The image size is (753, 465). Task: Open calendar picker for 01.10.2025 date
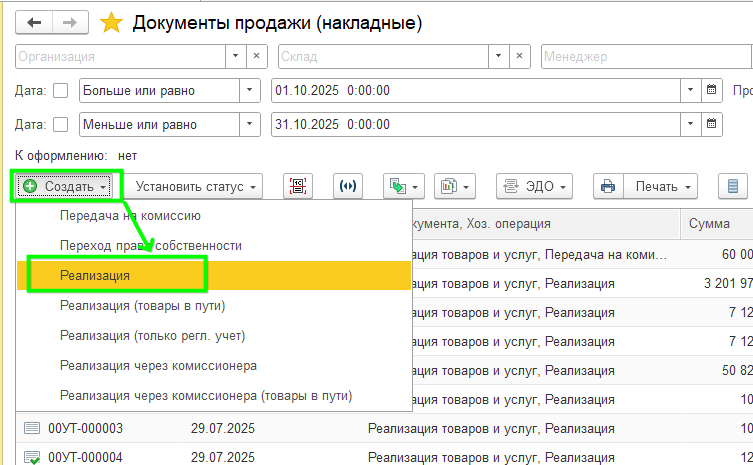pos(711,91)
